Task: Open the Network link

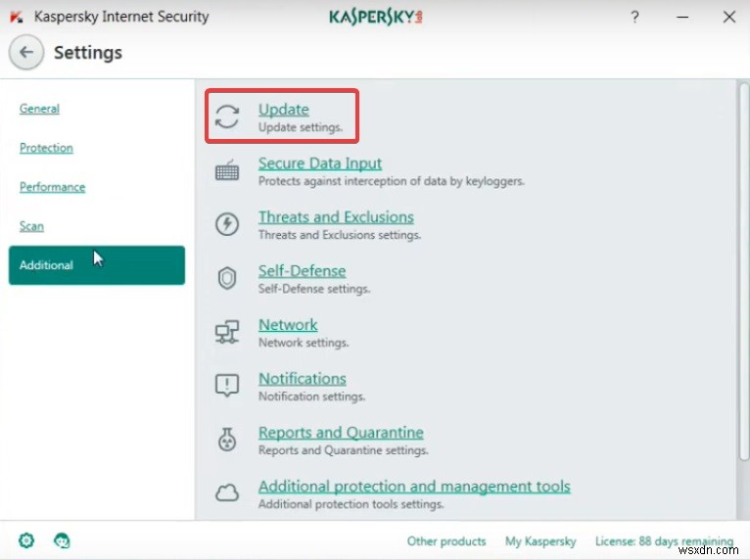Action: click(x=288, y=325)
